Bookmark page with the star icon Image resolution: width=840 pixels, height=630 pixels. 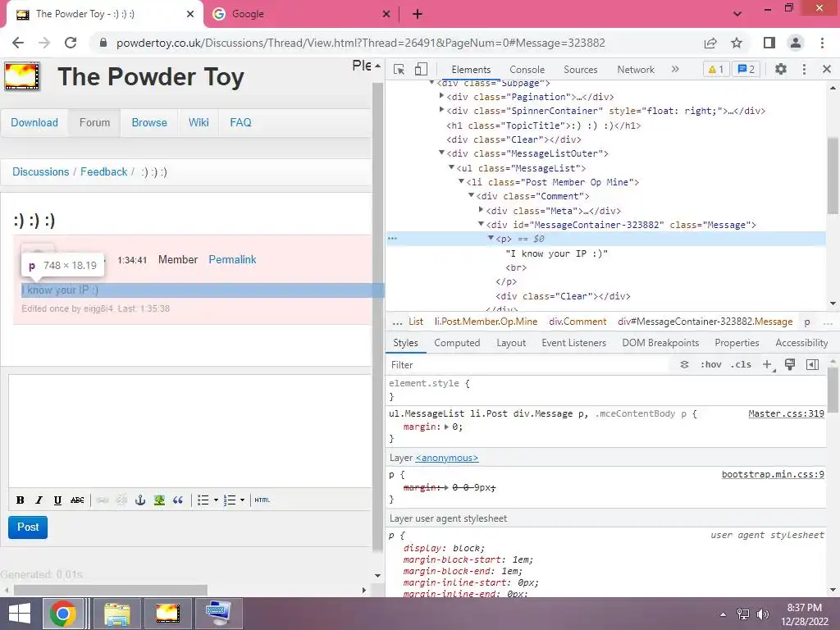point(737,43)
